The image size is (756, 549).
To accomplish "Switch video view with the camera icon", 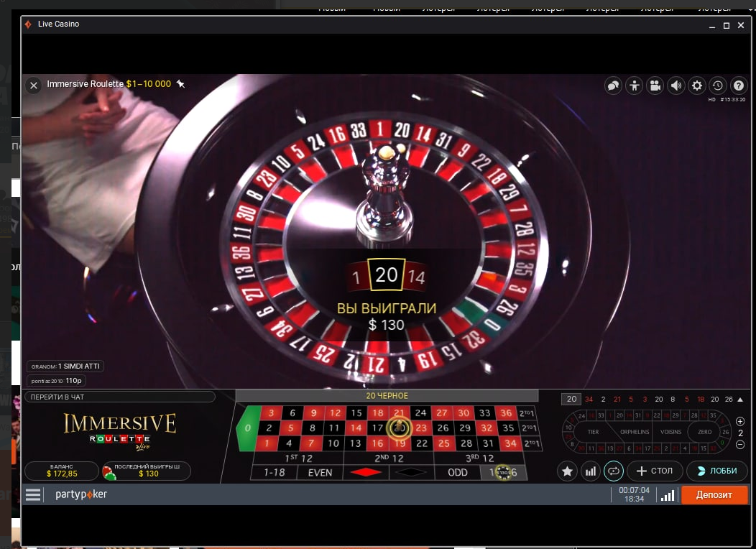I will (x=655, y=86).
